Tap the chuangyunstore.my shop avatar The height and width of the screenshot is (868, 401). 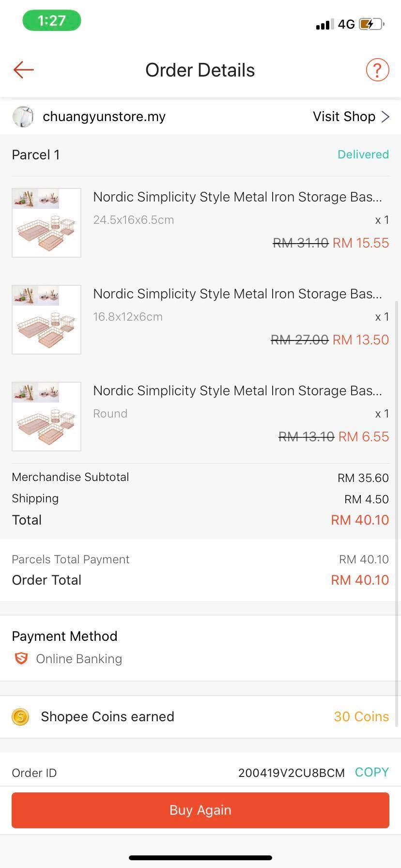pyautogui.click(x=23, y=117)
